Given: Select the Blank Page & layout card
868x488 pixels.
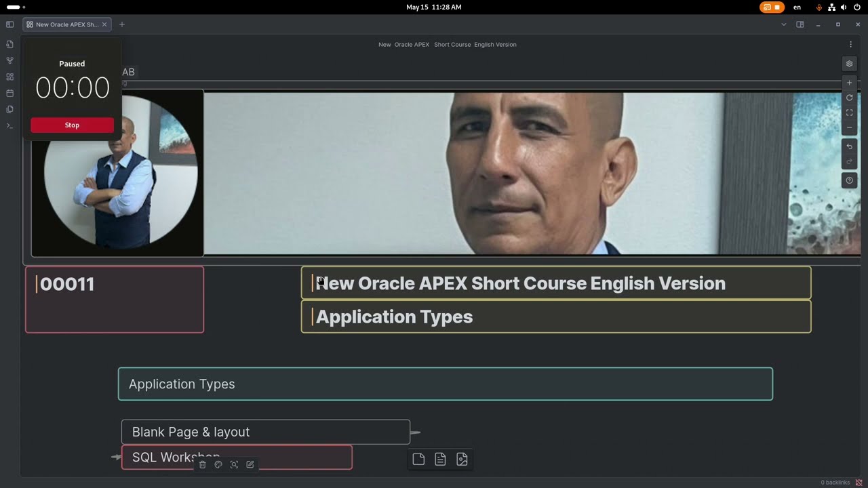Looking at the screenshot, I should pos(266,432).
